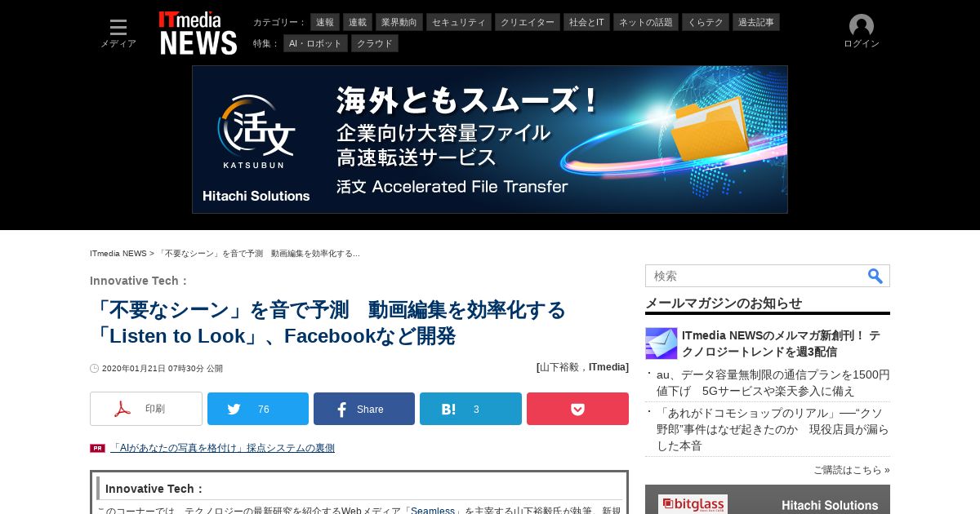Bookmark article on Hatena

(470, 409)
